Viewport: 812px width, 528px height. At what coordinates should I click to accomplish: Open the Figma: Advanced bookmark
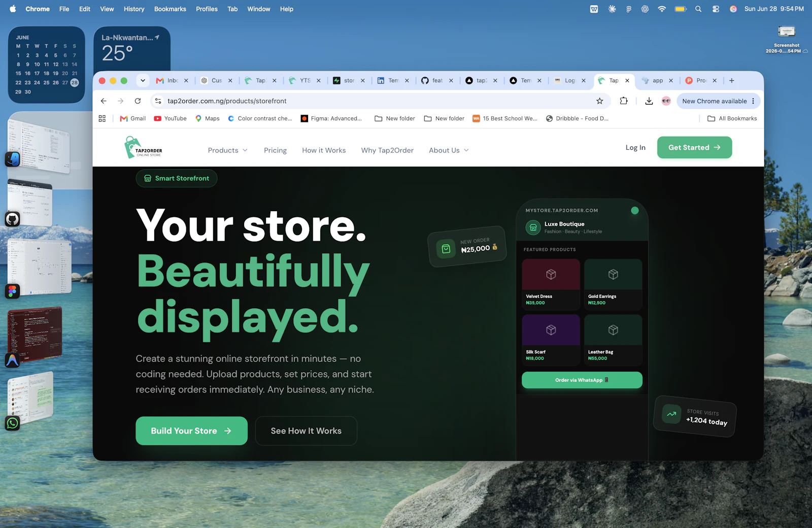pos(331,118)
